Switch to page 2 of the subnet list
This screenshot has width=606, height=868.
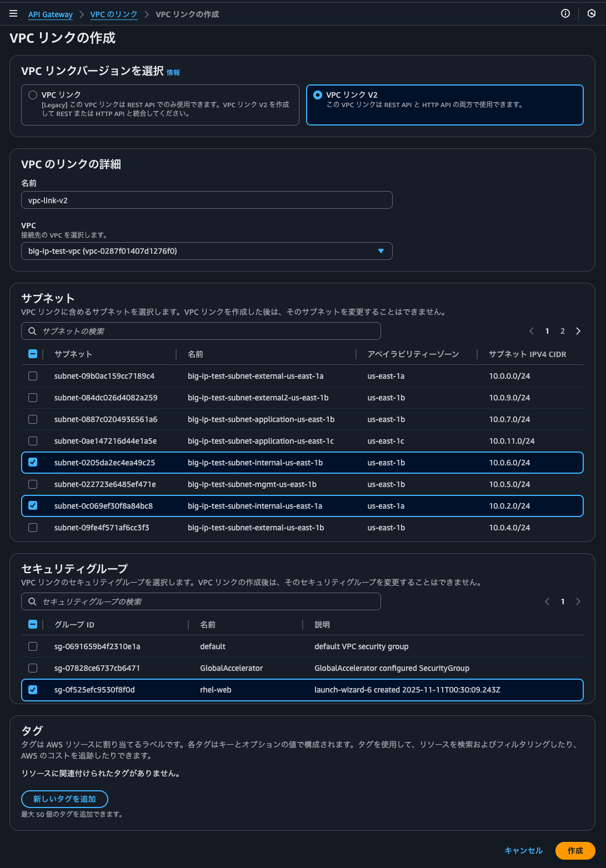[562, 330]
